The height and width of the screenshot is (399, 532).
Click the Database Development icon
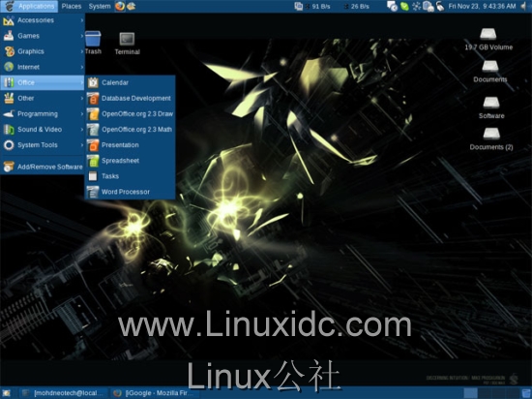[x=93, y=98]
